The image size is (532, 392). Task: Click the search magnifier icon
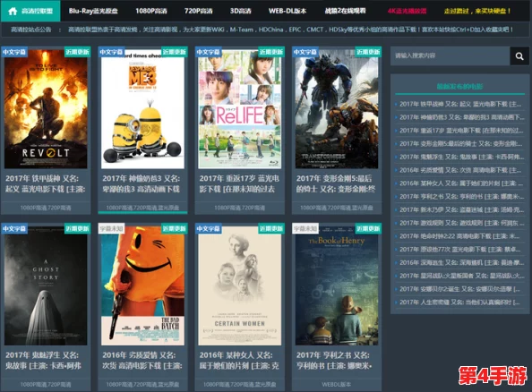[x=519, y=56]
